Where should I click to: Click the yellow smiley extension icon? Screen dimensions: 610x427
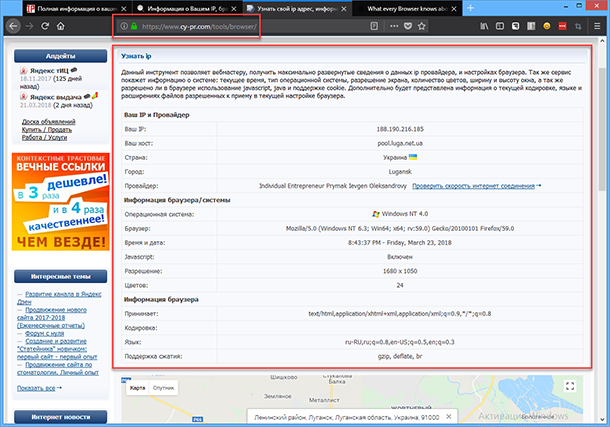coord(547,26)
